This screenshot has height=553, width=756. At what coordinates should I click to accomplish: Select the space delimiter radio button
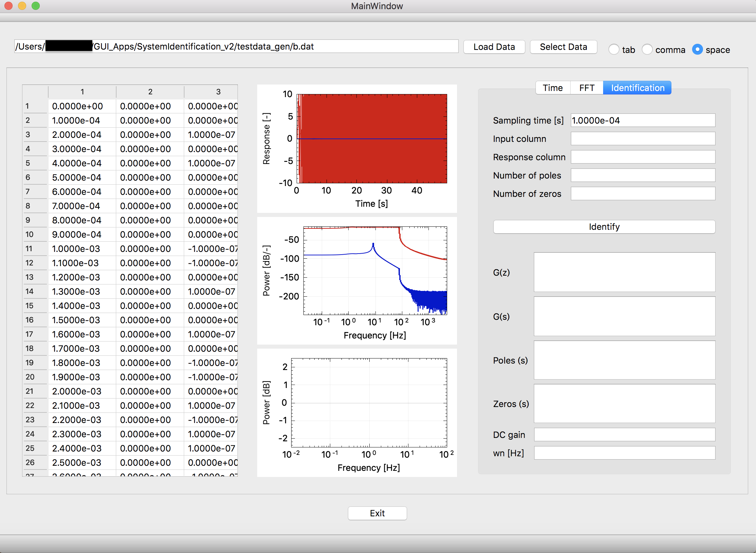click(x=697, y=50)
